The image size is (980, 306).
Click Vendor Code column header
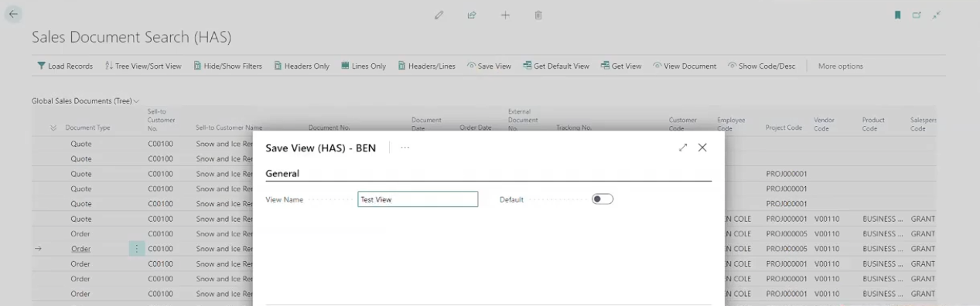click(824, 124)
